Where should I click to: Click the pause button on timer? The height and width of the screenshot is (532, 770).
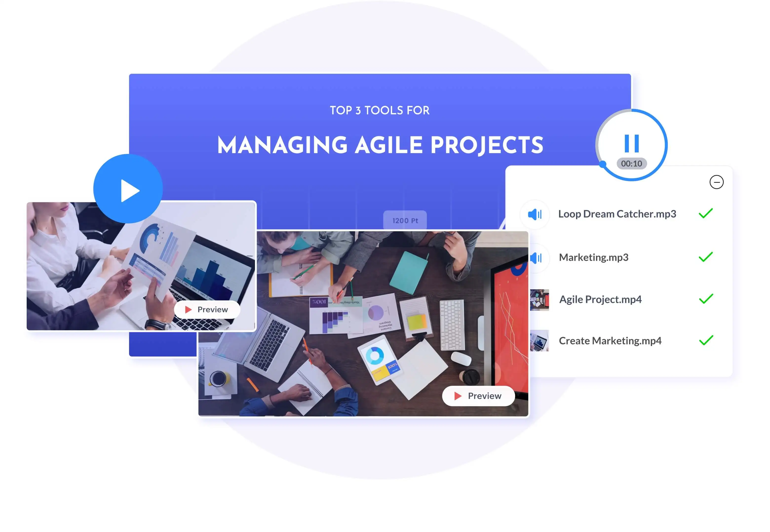point(631,143)
